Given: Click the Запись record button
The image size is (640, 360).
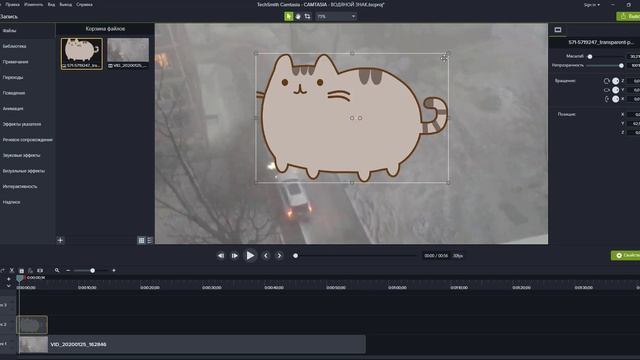Looking at the screenshot, I should pyautogui.click(x=9, y=17).
